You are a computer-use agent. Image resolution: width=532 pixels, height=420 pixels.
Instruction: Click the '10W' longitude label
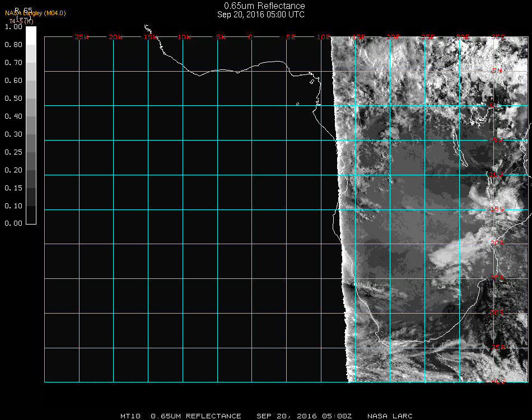(184, 37)
